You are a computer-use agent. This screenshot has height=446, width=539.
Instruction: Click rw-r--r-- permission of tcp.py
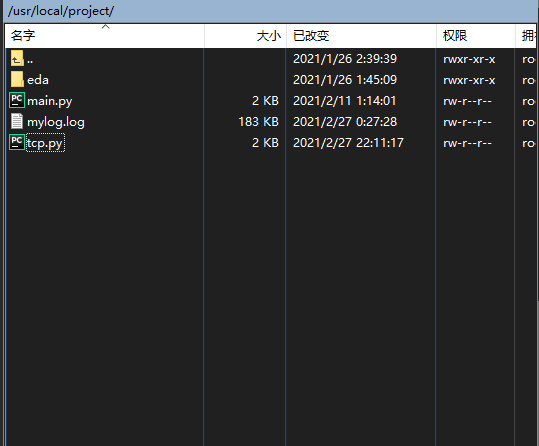pyautogui.click(x=468, y=143)
